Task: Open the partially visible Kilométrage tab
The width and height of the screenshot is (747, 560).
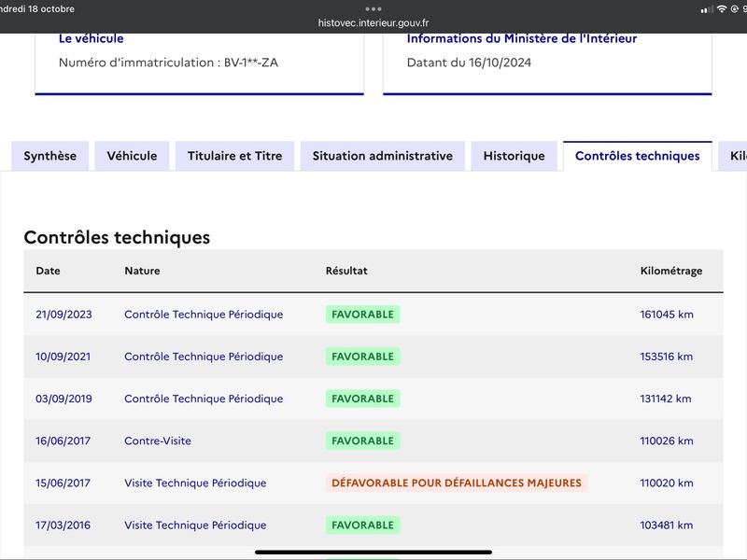Action: tap(733, 156)
